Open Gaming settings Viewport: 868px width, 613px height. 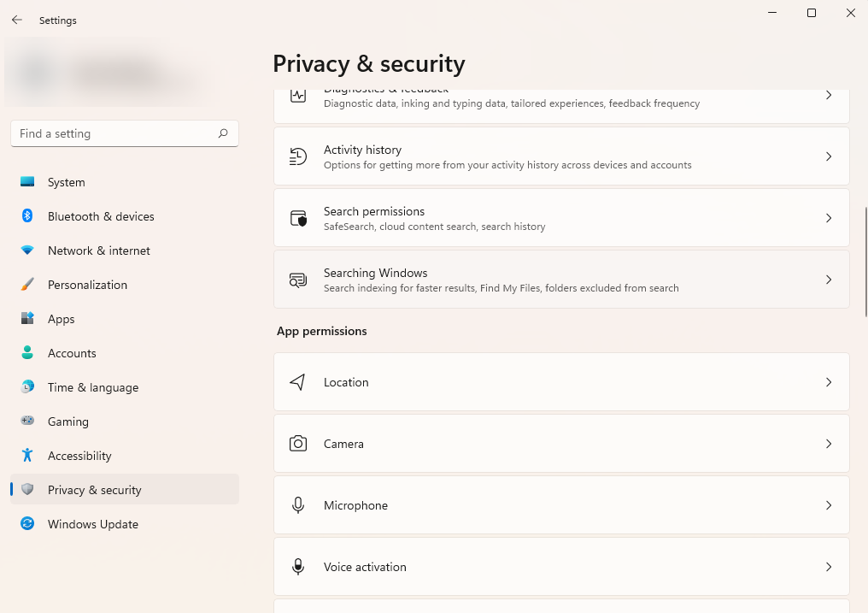125,421
